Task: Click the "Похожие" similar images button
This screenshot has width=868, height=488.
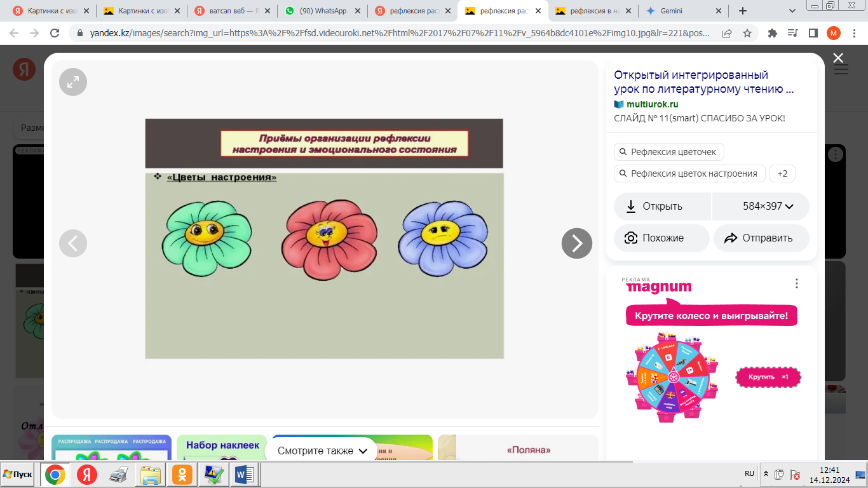Action: pyautogui.click(x=661, y=238)
